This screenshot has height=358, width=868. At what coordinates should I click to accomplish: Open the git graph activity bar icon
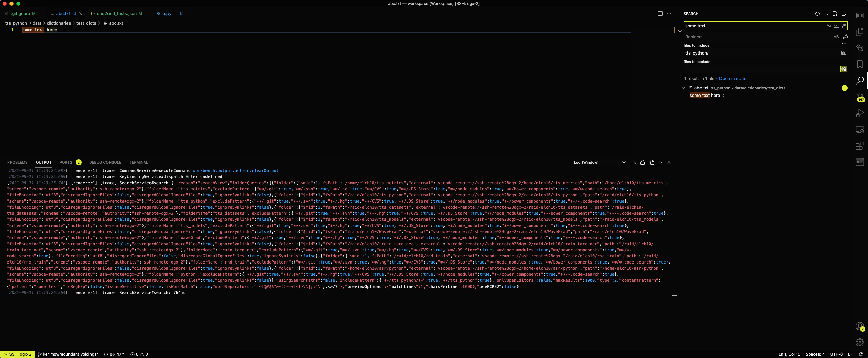point(860,48)
